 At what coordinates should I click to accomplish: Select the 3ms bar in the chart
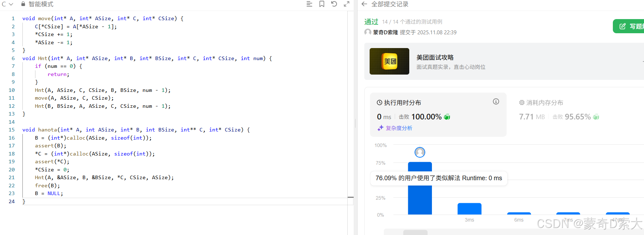pyautogui.click(x=469, y=209)
